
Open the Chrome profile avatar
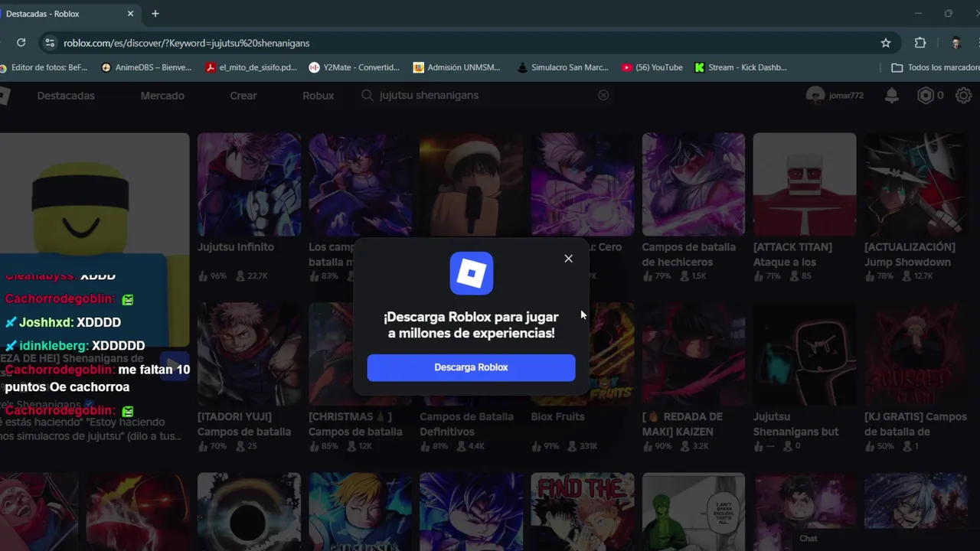coord(955,43)
